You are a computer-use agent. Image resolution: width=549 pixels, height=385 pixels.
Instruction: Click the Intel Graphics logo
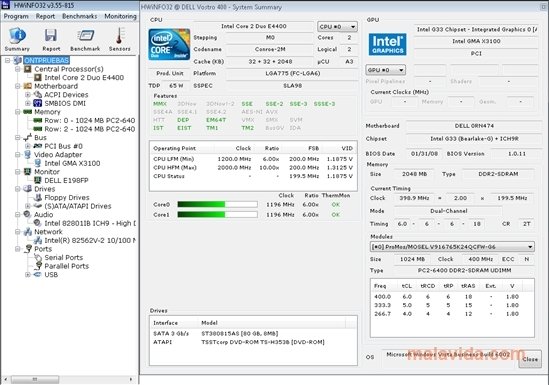[388, 44]
